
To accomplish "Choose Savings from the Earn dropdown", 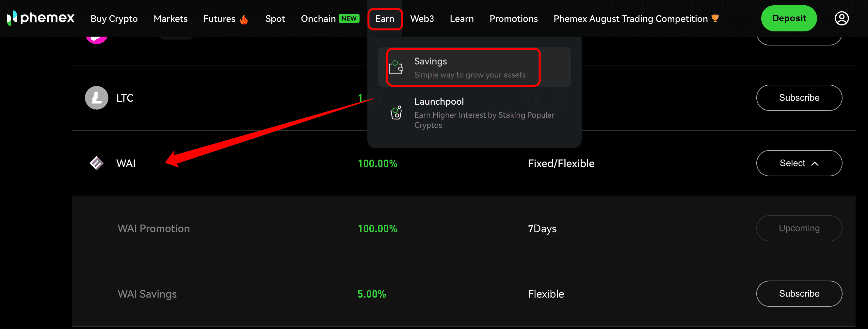I will (x=463, y=67).
